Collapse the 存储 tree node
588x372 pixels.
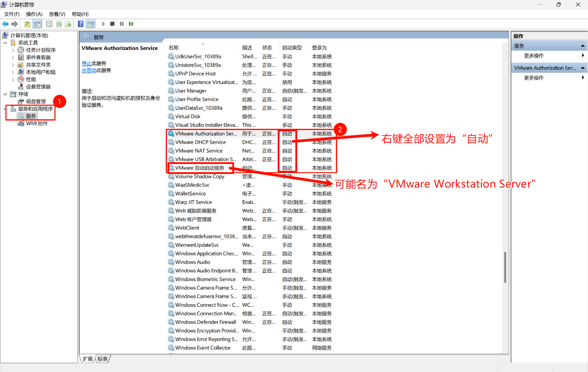pos(5,94)
